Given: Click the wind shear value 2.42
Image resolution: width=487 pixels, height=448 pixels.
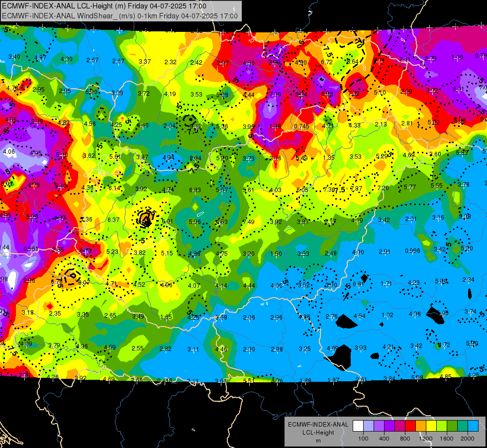Looking at the screenshot, I should [196, 63].
